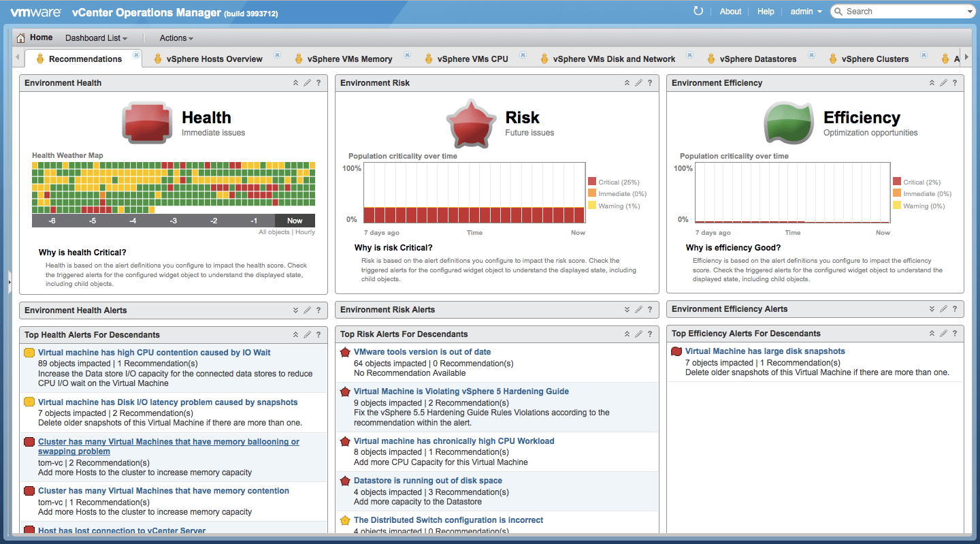980x544 pixels.
Task: Open help for Environment Risk widget
Action: (x=650, y=83)
